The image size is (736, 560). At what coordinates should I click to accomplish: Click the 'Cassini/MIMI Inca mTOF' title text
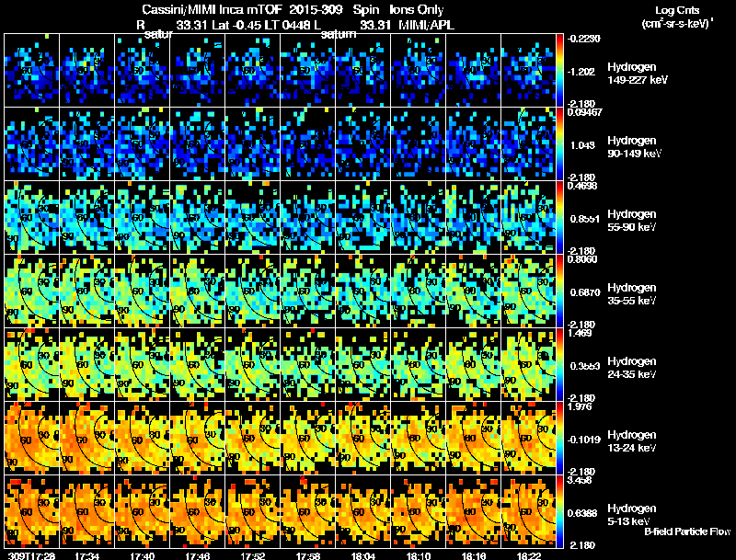[211, 10]
